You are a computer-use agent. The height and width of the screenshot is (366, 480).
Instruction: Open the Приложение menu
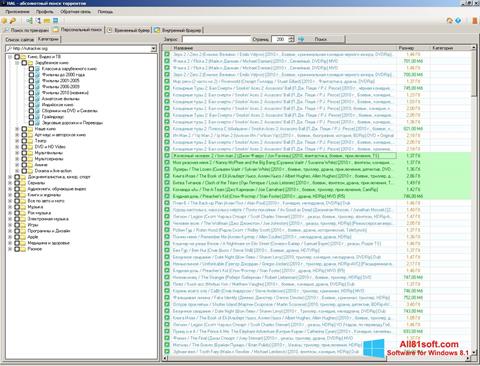click(17, 12)
